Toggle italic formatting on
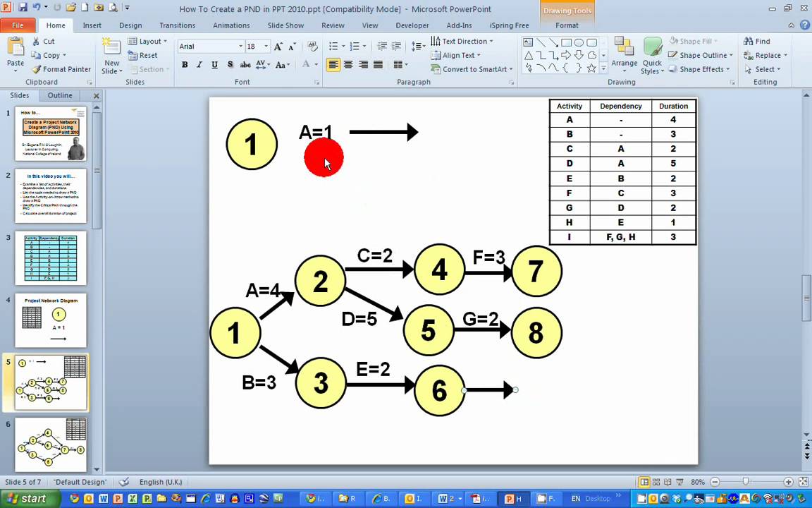The width and height of the screenshot is (812, 508). 199,65
